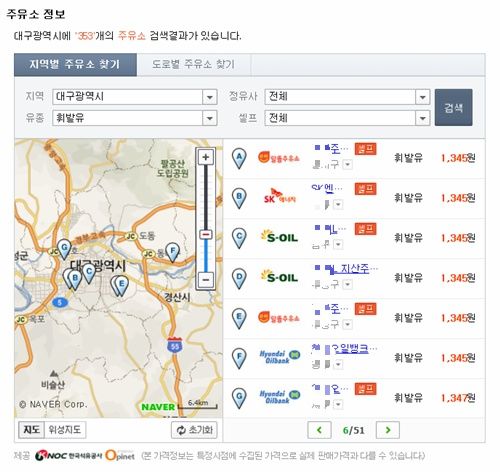Go to previous results page
The image size is (500, 472).
coord(319,430)
